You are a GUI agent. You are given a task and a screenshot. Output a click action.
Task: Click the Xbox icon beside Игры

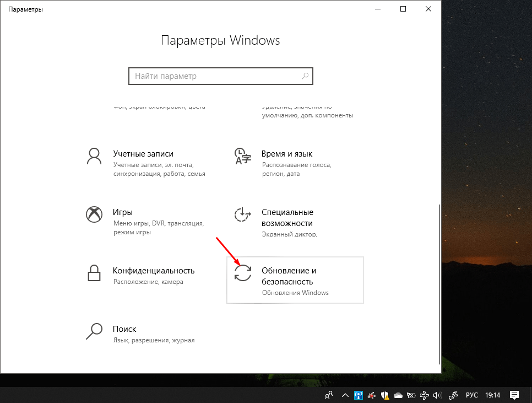point(94,214)
